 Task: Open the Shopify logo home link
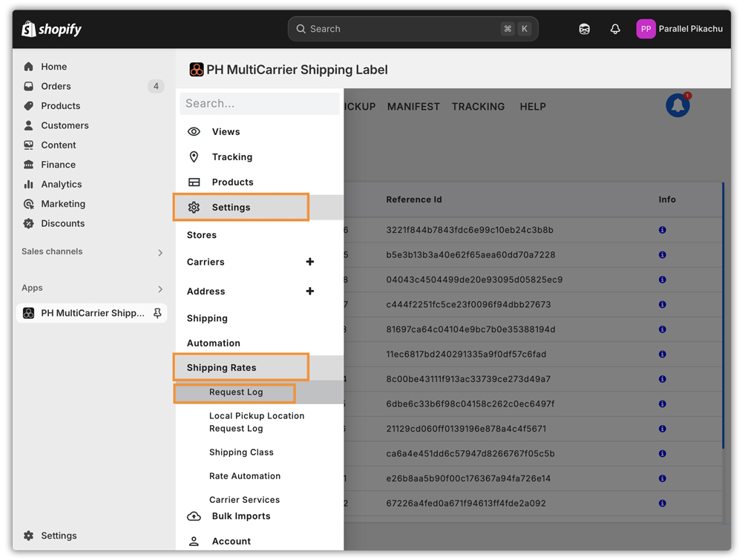pyautogui.click(x=51, y=30)
